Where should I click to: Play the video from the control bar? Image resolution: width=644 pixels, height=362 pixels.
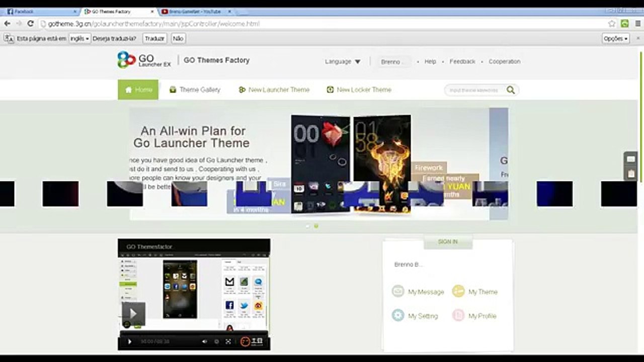(x=129, y=342)
